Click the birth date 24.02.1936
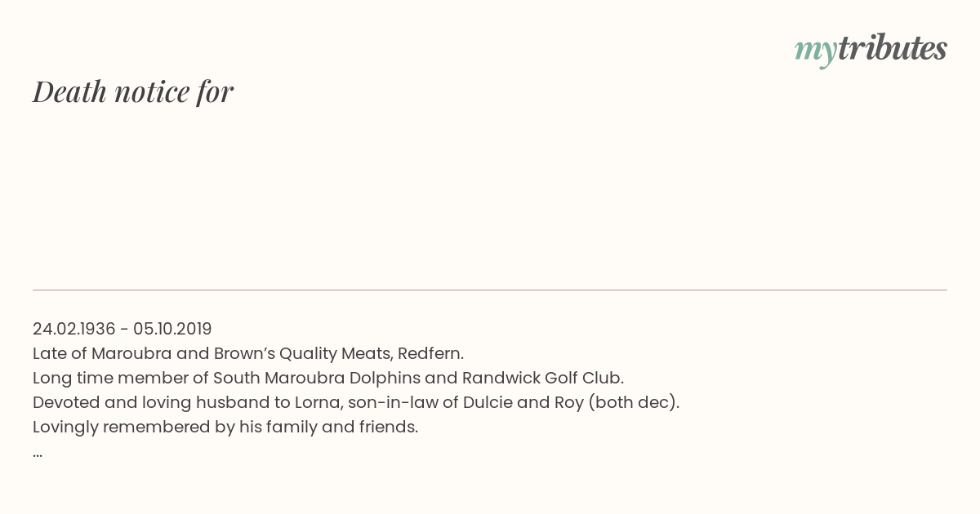The width and height of the screenshot is (980, 514). tap(73, 329)
